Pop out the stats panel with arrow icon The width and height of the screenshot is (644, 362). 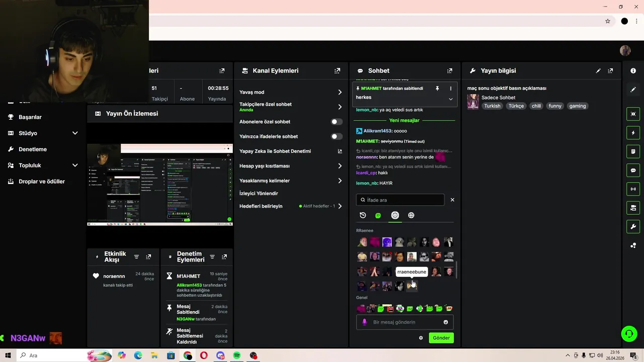222,71
